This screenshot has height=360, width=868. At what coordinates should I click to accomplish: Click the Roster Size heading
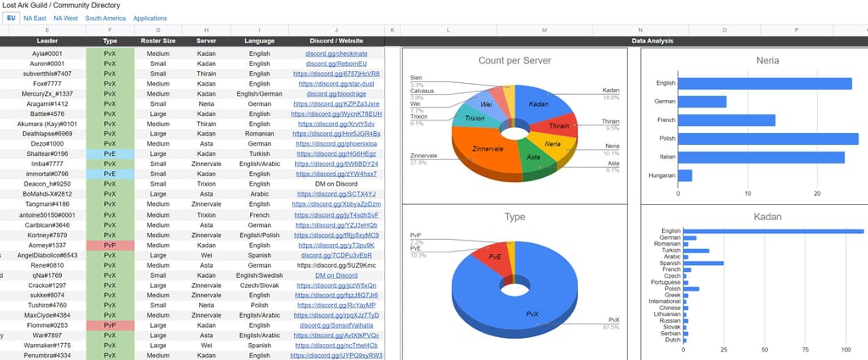158,41
